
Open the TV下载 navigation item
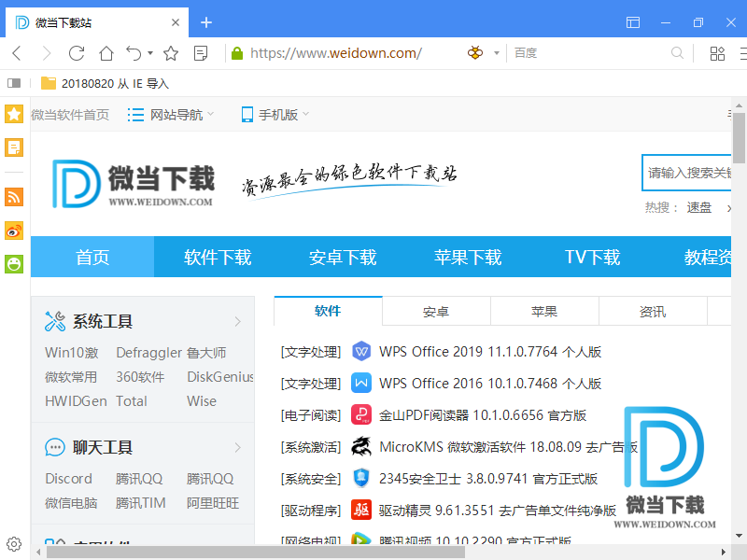[x=593, y=258]
